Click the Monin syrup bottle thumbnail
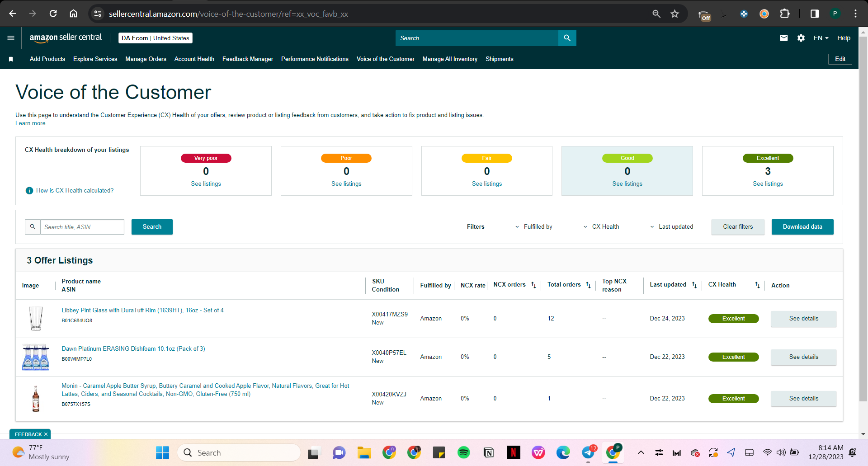 coord(36,398)
